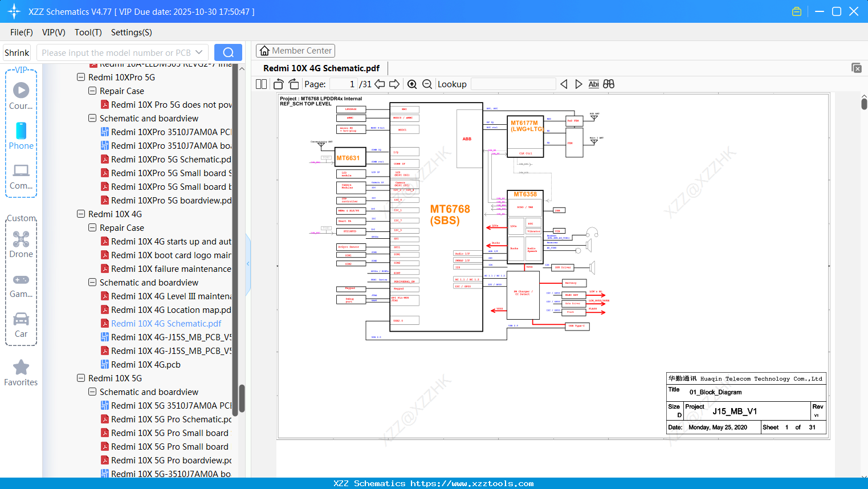
Task: Toggle case-sensitive Abi lookup option
Action: pyautogui.click(x=594, y=84)
